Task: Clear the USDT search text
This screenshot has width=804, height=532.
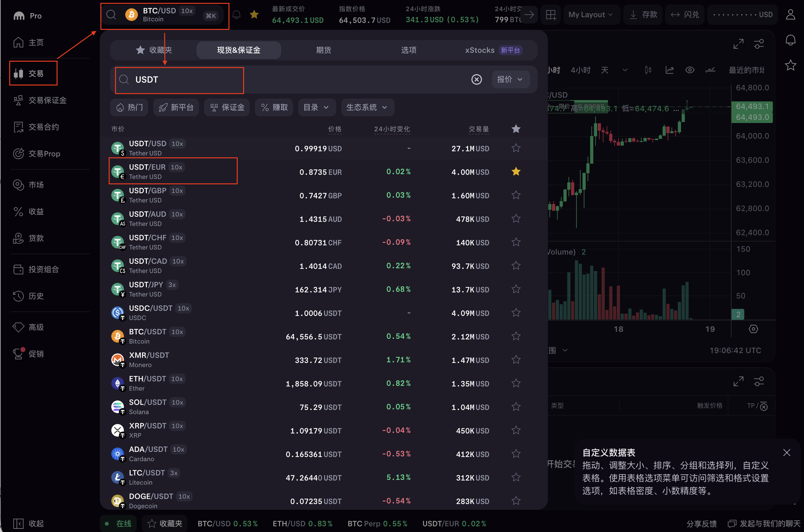Action: click(477, 79)
